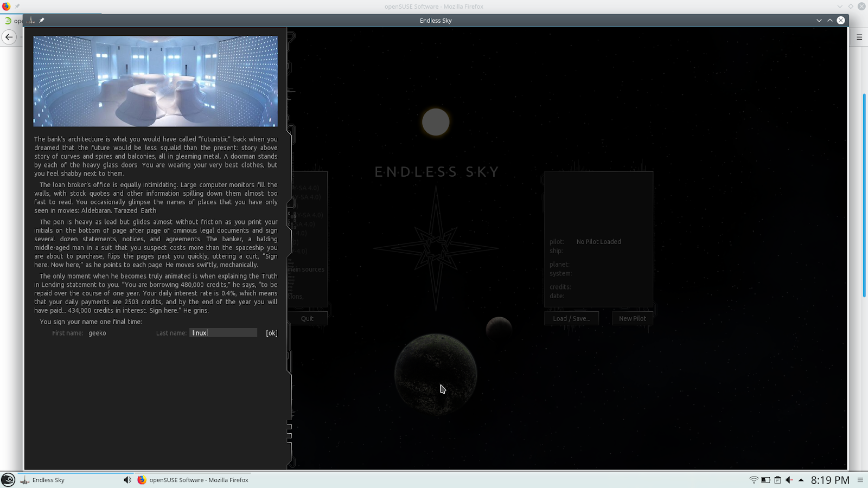The height and width of the screenshot is (488, 868).
Task: Maximize the Endless Sky window
Action: click(830, 21)
